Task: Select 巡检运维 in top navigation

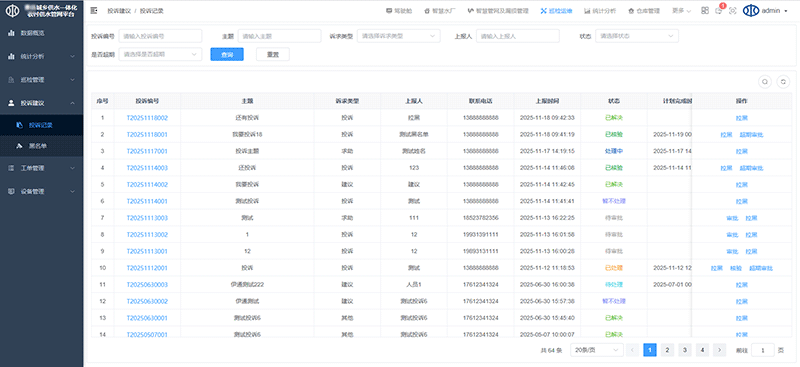Action: pyautogui.click(x=557, y=11)
